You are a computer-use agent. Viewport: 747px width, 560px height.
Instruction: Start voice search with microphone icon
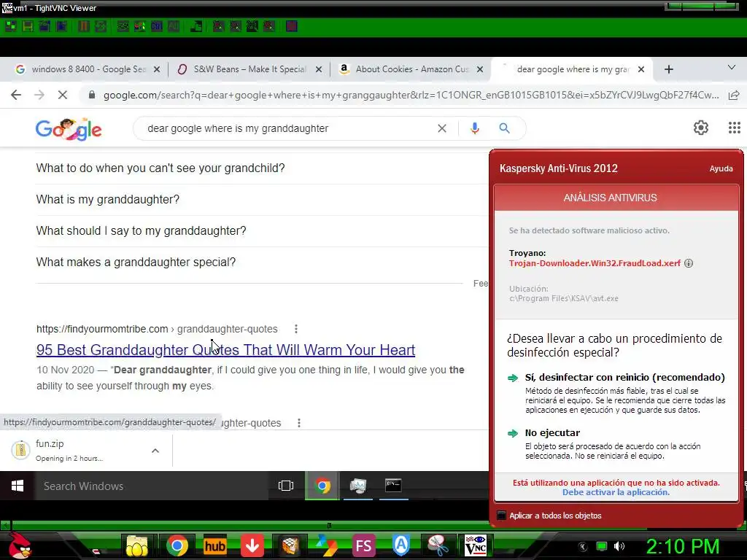click(x=474, y=128)
